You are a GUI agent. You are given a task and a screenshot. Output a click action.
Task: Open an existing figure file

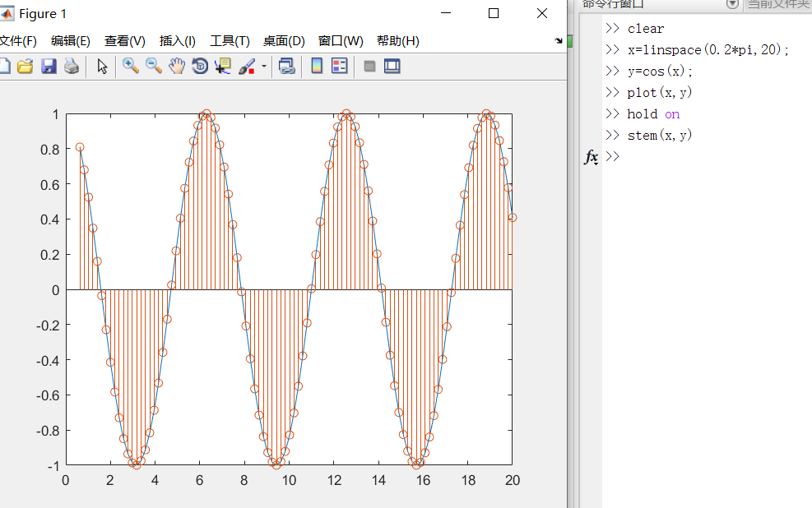26,66
